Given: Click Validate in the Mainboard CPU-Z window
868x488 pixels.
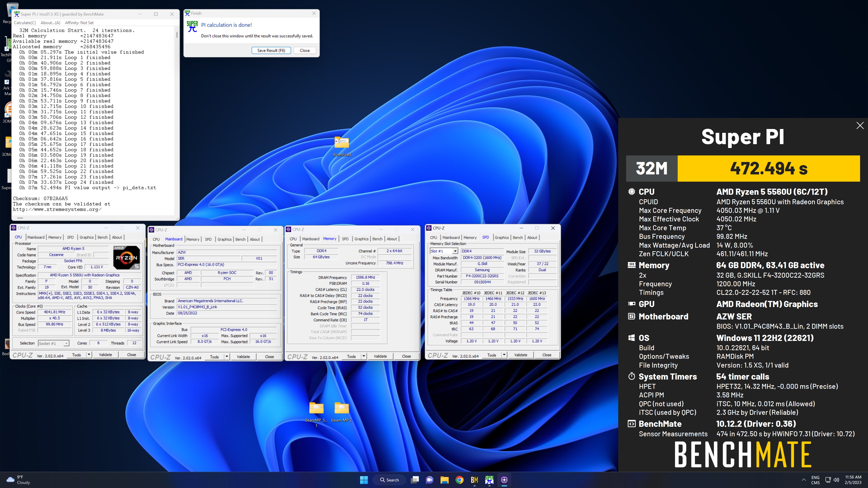Looking at the screenshot, I should pyautogui.click(x=243, y=357).
